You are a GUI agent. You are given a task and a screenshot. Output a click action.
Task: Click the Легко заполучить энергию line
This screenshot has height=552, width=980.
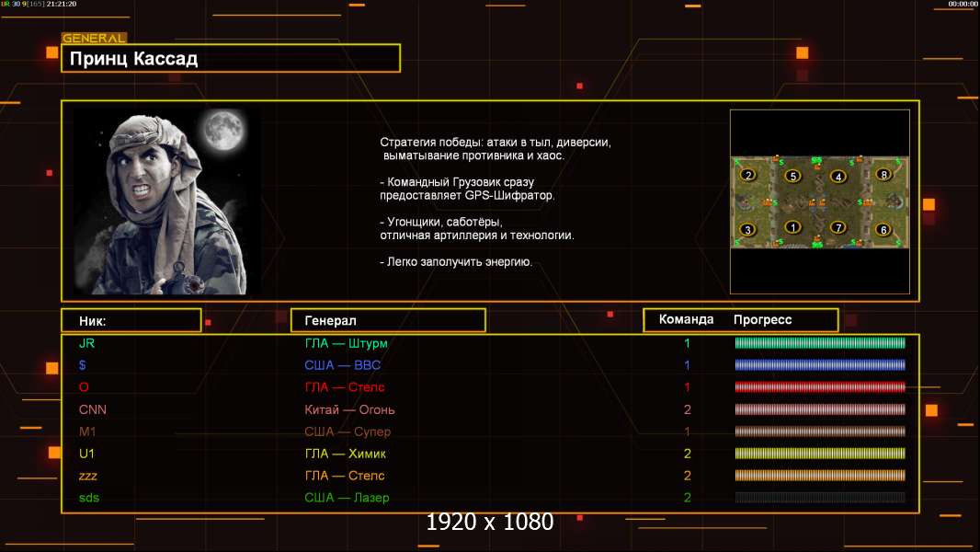click(x=456, y=262)
